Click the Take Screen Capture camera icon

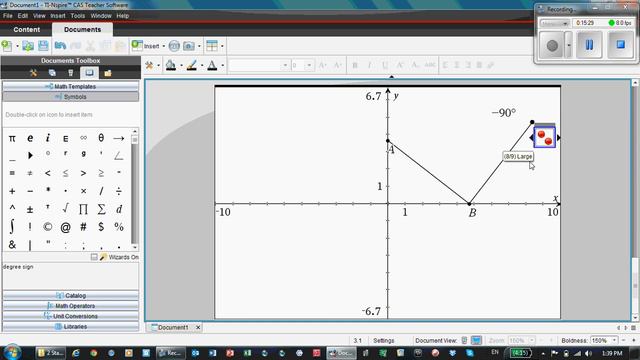[x=189, y=46]
